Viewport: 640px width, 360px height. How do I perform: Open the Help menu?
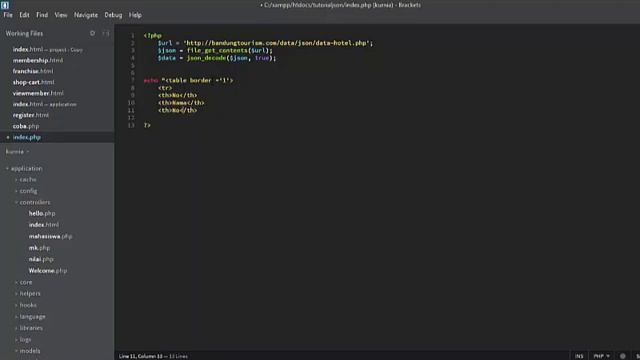point(135,15)
